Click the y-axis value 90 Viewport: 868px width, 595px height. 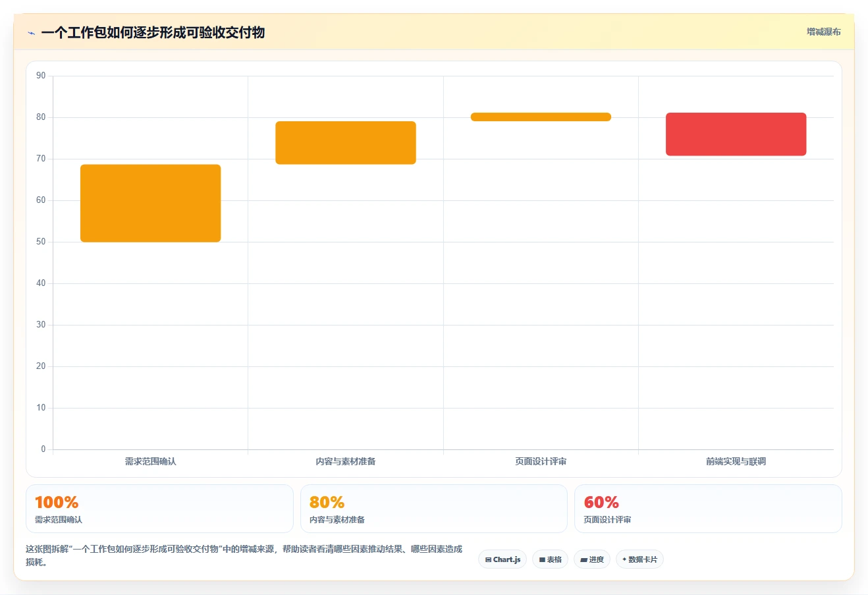coord(41,76)
